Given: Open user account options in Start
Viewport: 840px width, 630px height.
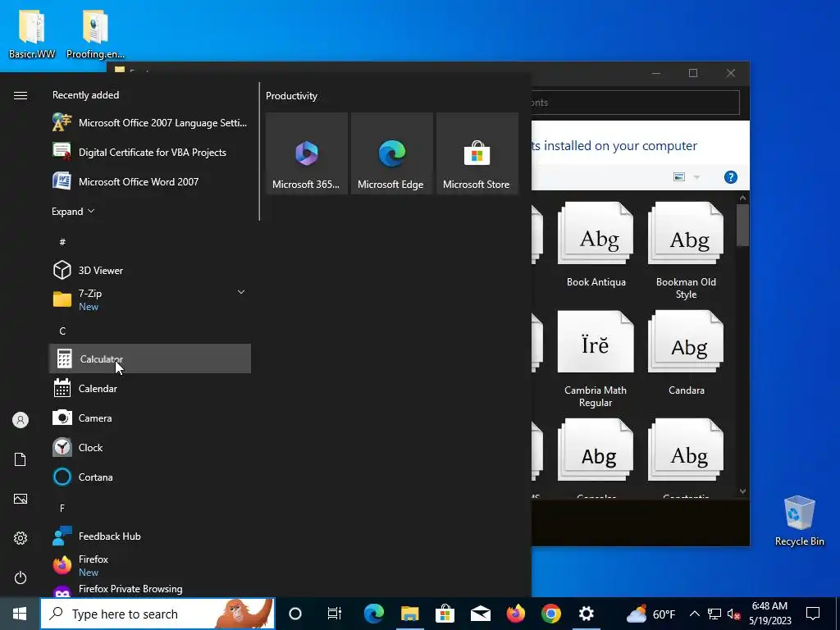Looking at the screenshot, I should point(21,420).
